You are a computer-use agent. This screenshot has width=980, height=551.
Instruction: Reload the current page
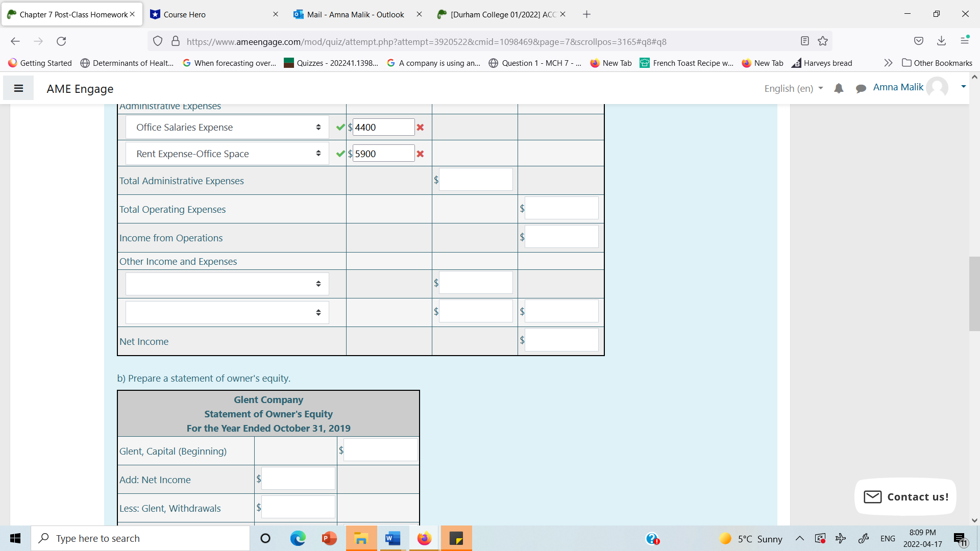point(61,41)
